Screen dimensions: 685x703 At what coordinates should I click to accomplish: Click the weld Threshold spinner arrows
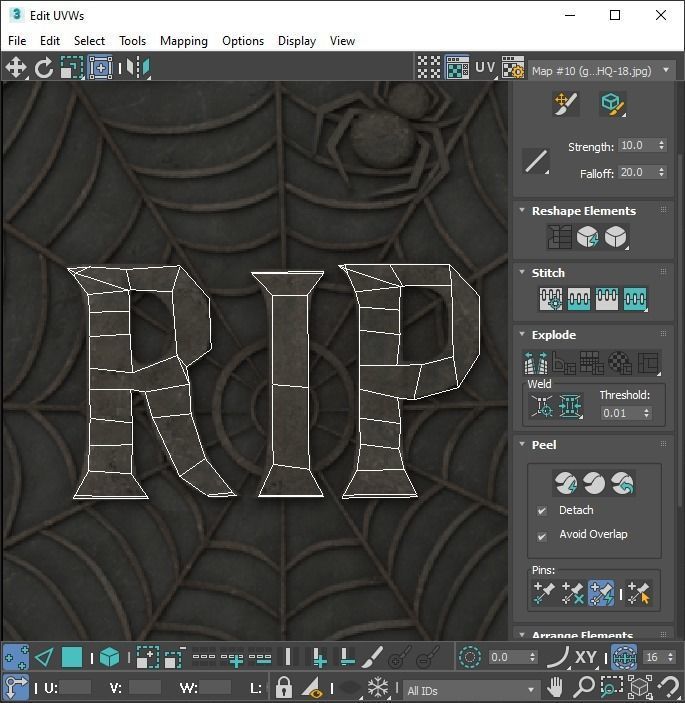point(646,413)
